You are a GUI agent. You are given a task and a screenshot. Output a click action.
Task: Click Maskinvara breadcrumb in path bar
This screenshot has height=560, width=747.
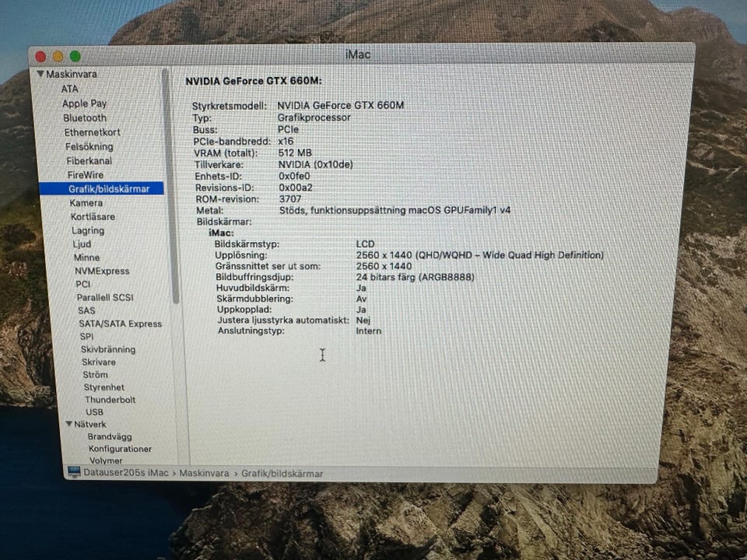click(x=204, y=474)
